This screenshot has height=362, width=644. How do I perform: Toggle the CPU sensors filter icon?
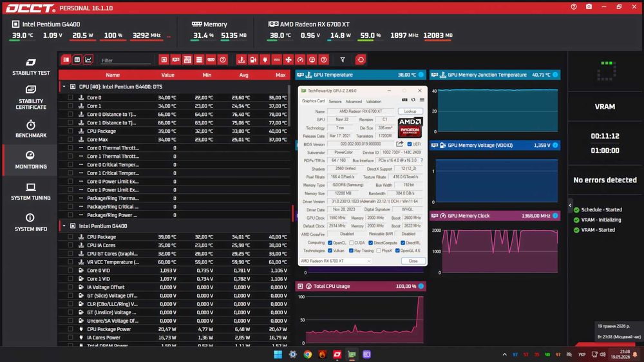tap(164, 60)
